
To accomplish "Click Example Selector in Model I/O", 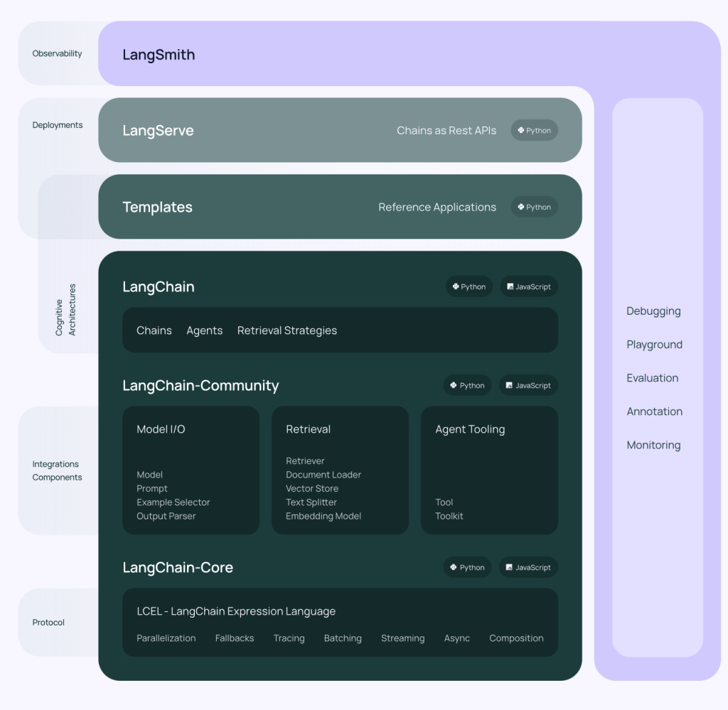I will (x=173, y=502).
